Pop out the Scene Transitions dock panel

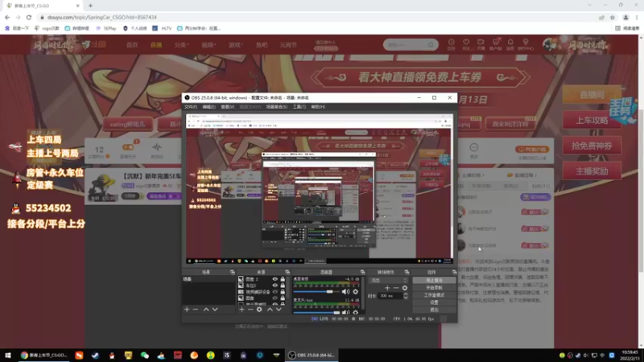407,272
